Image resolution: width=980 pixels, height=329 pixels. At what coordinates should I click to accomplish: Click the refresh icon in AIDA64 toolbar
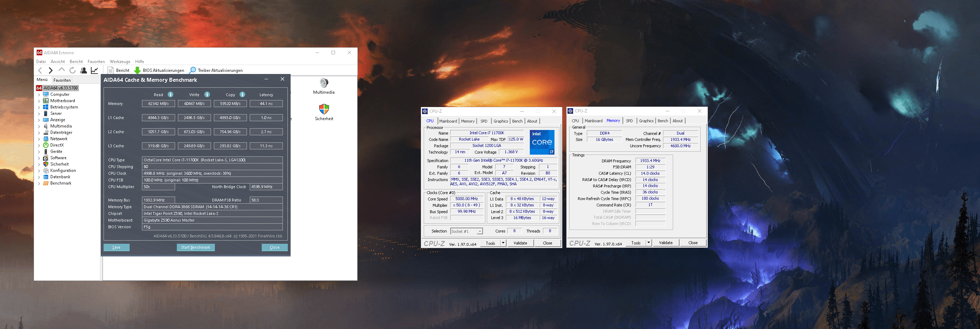(x=72, y=70)
